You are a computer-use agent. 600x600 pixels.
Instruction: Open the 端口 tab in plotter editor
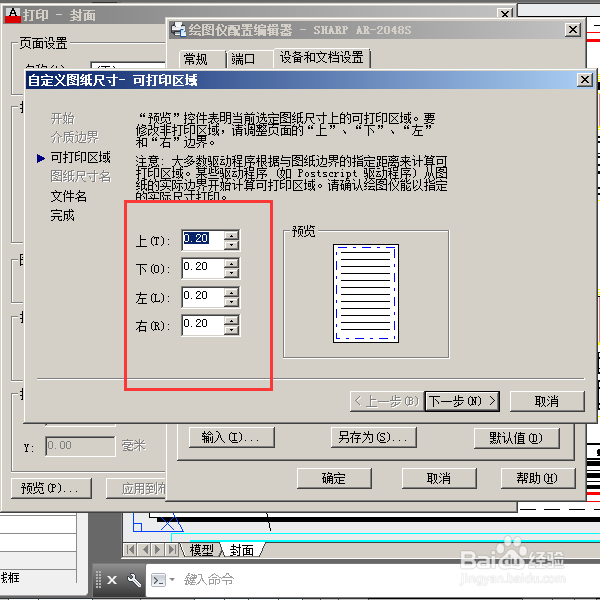click(x=249, y=59)
